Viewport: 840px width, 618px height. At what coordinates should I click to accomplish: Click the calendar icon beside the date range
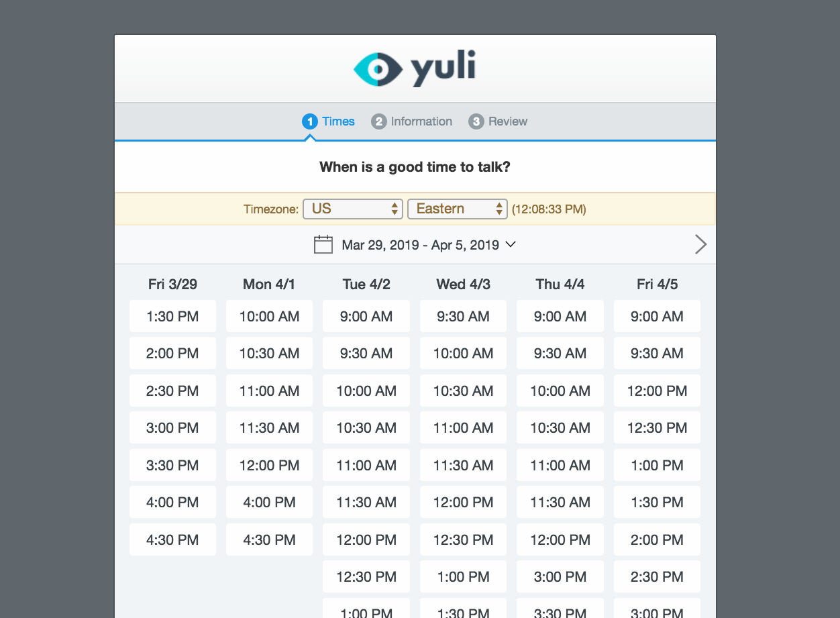click(x=323, y=244)
